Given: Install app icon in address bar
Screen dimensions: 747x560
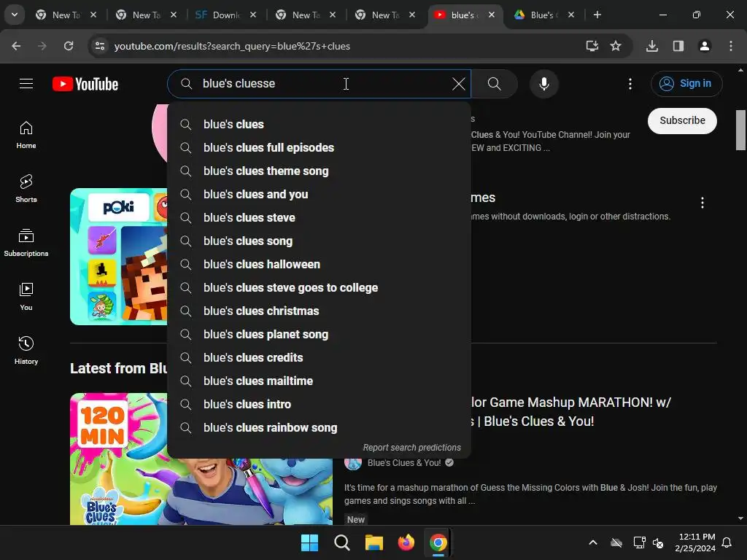Looking at the screenshot, I should [592, 46].
